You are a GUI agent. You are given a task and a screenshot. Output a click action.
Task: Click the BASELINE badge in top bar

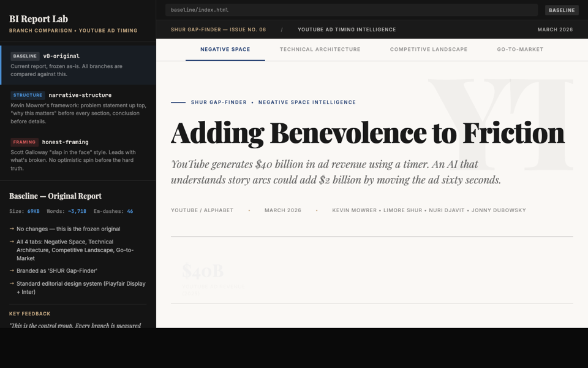(x=562, y=10)
